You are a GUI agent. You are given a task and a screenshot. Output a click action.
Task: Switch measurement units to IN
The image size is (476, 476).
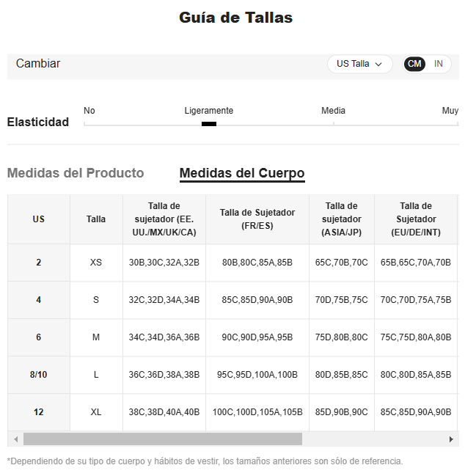[x=439, y=64]
